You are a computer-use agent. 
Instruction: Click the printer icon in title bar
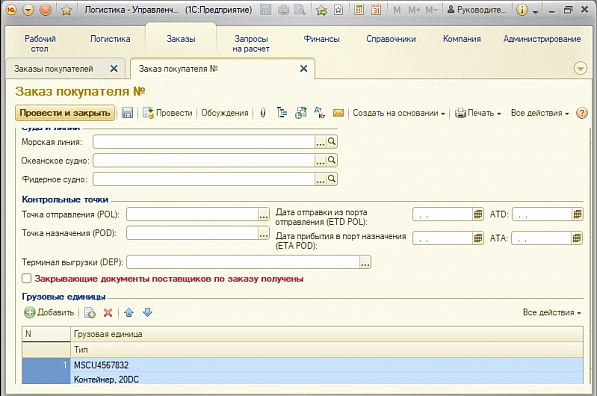283,10
